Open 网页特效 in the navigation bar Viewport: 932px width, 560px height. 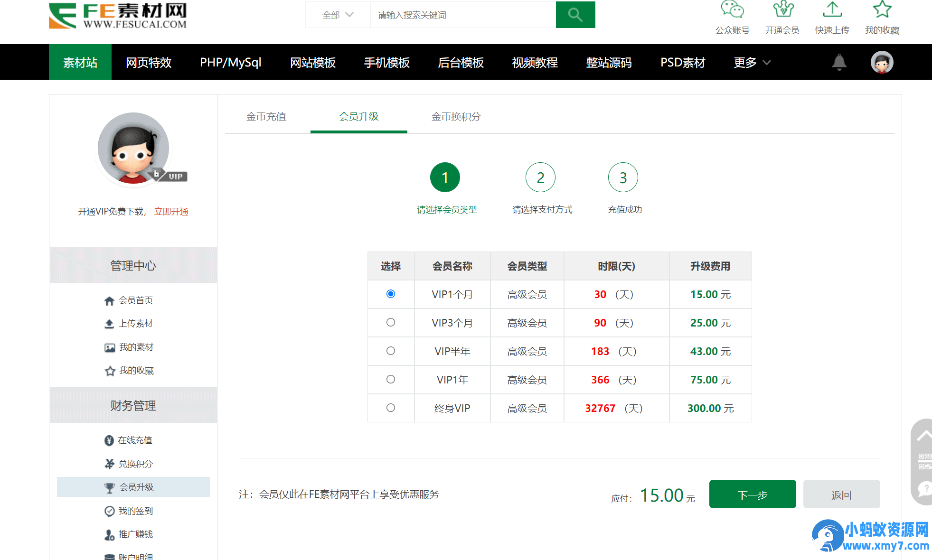click(x=149, y=62)
